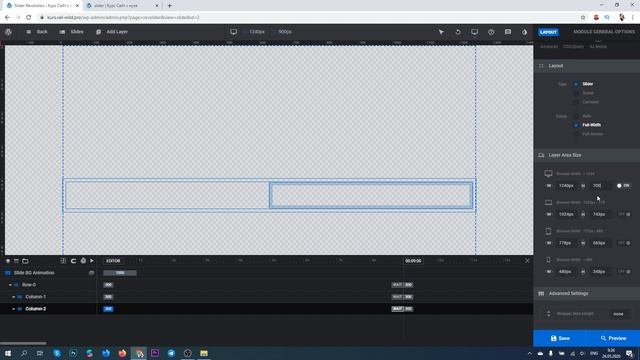Click the Preview button
The image size is (640, 360).
613,338
